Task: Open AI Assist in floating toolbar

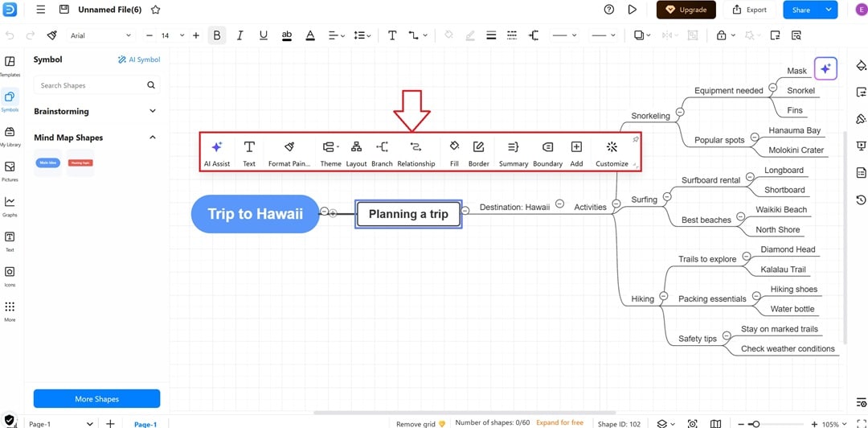Action: point(217,154)
